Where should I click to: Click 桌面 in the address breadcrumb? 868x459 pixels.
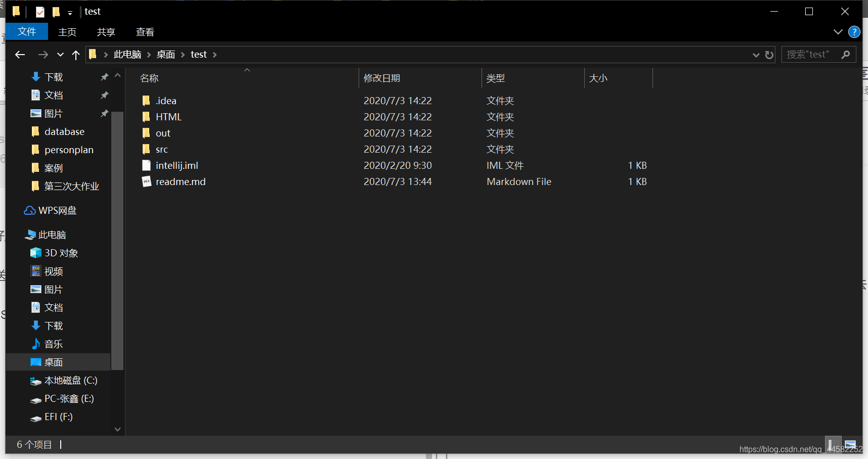coord(166,55)
